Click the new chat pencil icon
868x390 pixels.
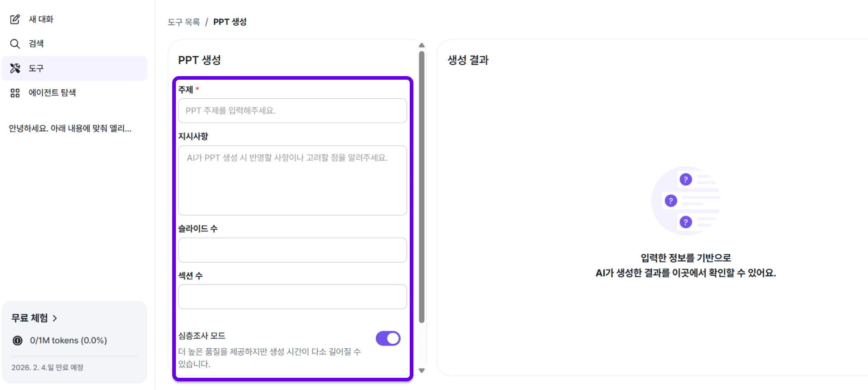tap(15, 19)
